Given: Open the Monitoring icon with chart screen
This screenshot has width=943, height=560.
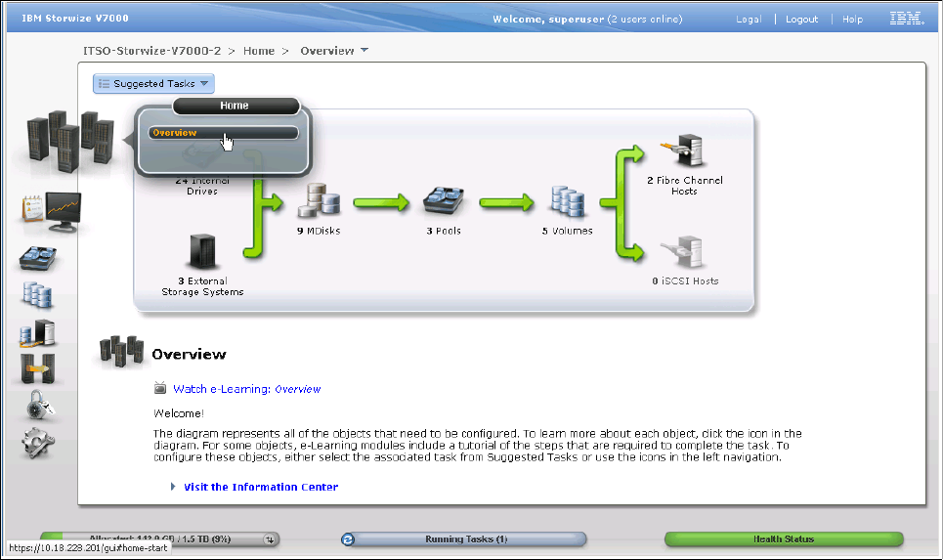Looking at the screenshot, I should point(50,212).
